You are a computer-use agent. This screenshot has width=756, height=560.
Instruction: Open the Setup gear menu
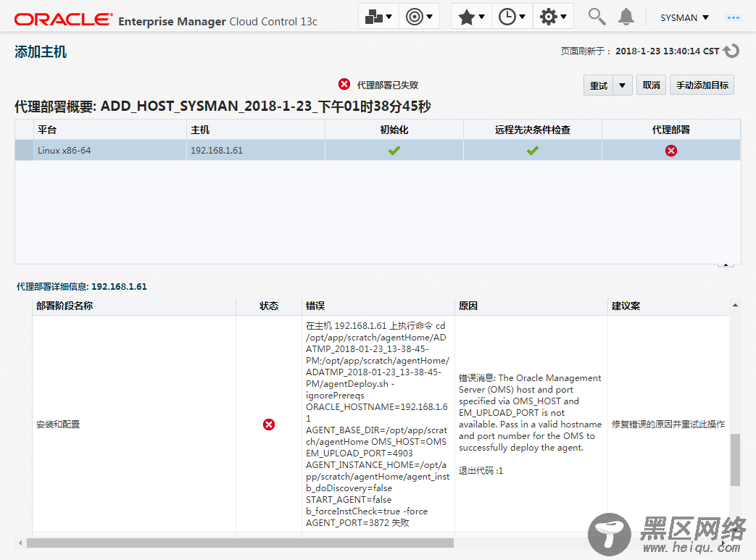pyautogui.click(x=552, y=17)
